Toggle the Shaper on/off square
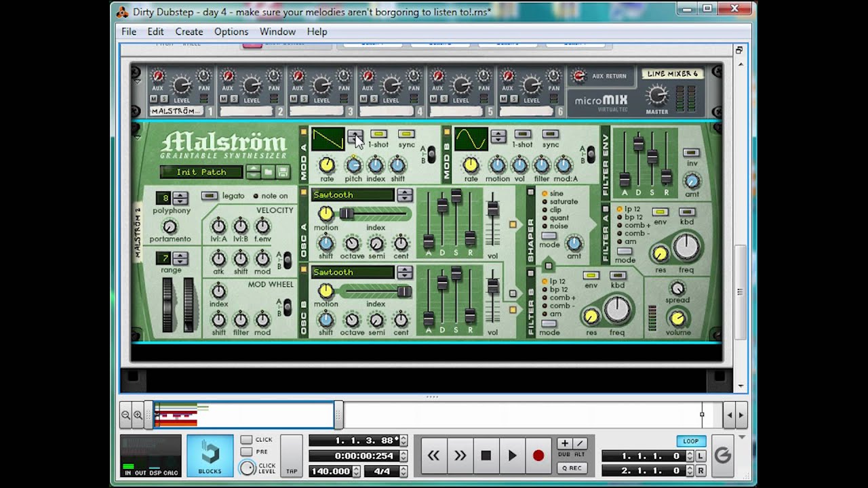 [x=531, y=192]
